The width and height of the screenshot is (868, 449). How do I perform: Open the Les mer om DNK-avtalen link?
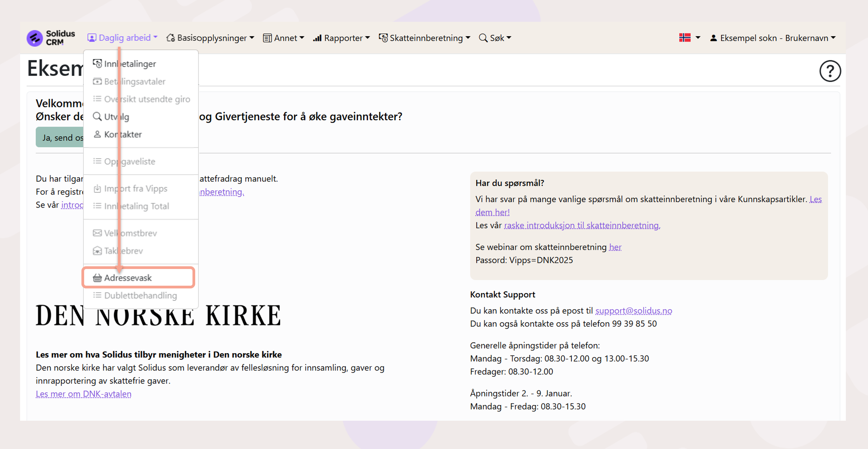point(83,394)
